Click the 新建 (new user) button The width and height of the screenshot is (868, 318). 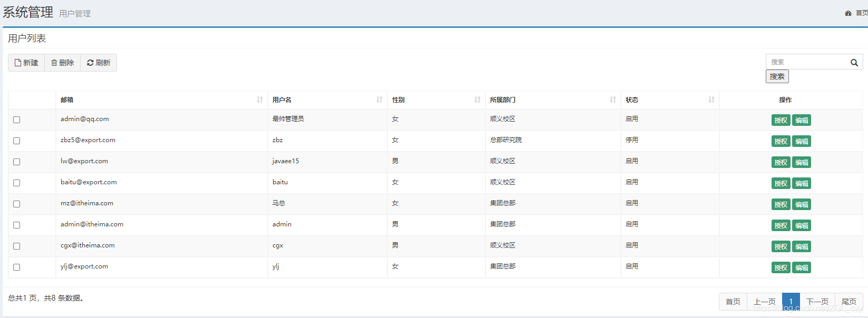pos(26,63)
